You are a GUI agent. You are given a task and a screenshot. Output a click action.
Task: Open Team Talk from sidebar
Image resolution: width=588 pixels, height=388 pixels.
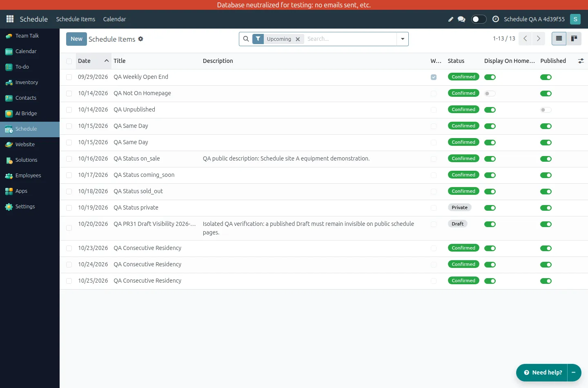[x=30, y=36]
